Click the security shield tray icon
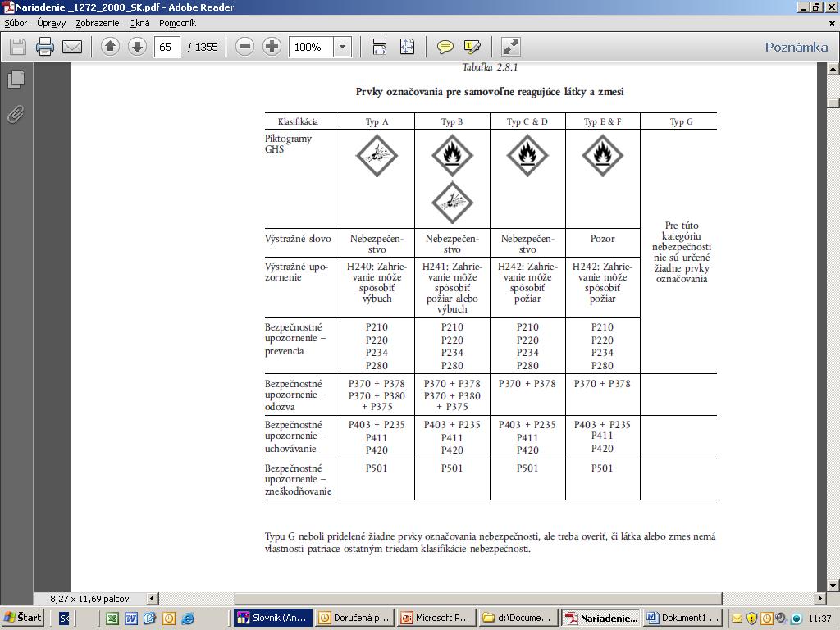 pos(751,619)
